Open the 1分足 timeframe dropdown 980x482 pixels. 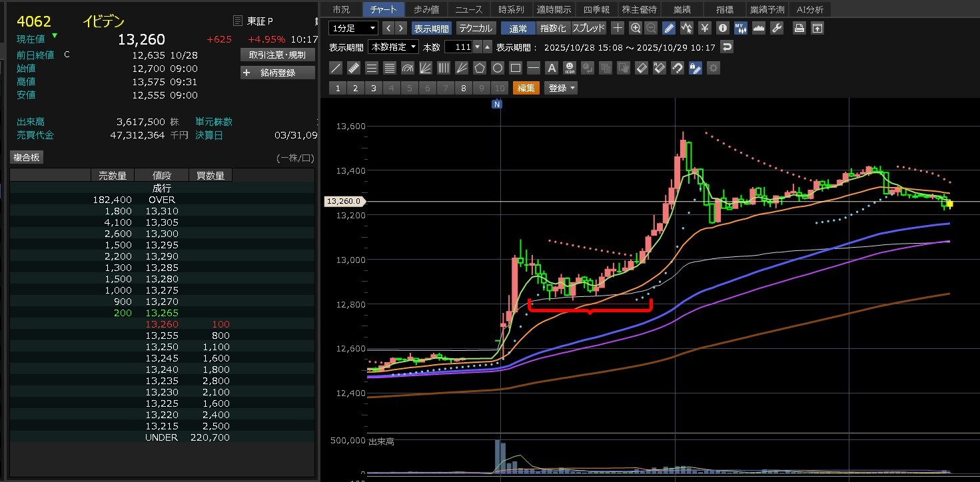[353, 28]
